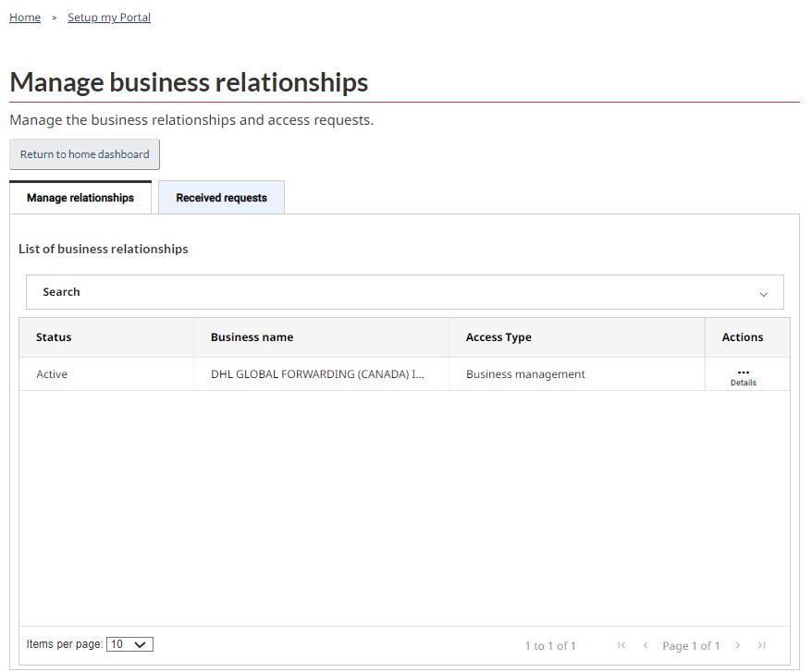Expand the Search panel using its chevron
Image resolution: width=812 pixels, height=672 pixels.
(763, 294)
